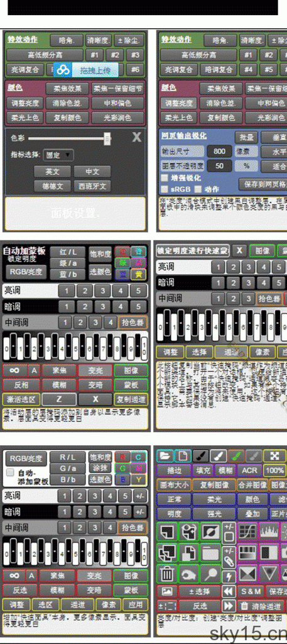Click the levels histogram icon

point(269,531)
